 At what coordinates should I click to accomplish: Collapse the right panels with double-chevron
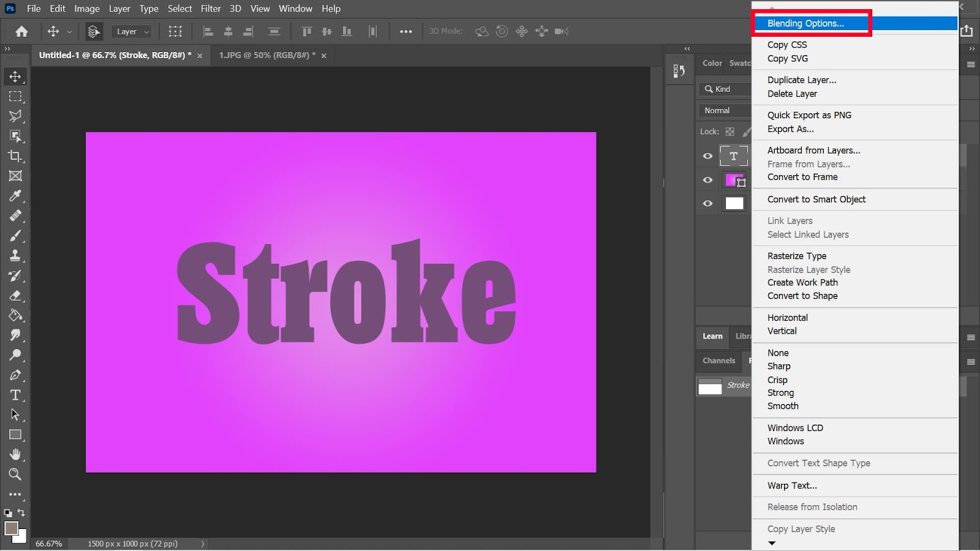972,48
